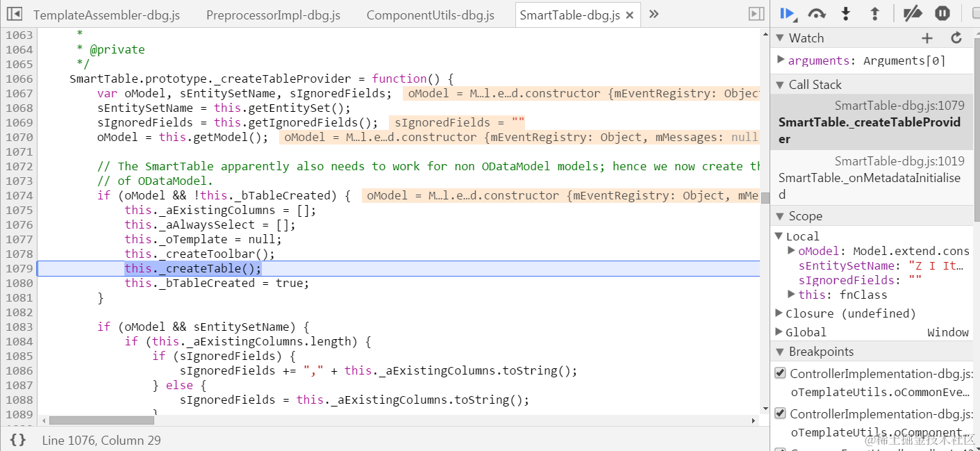Select the SmartTable._createTableProvider stack frame
980x451 pixels.
coord(872,122)
